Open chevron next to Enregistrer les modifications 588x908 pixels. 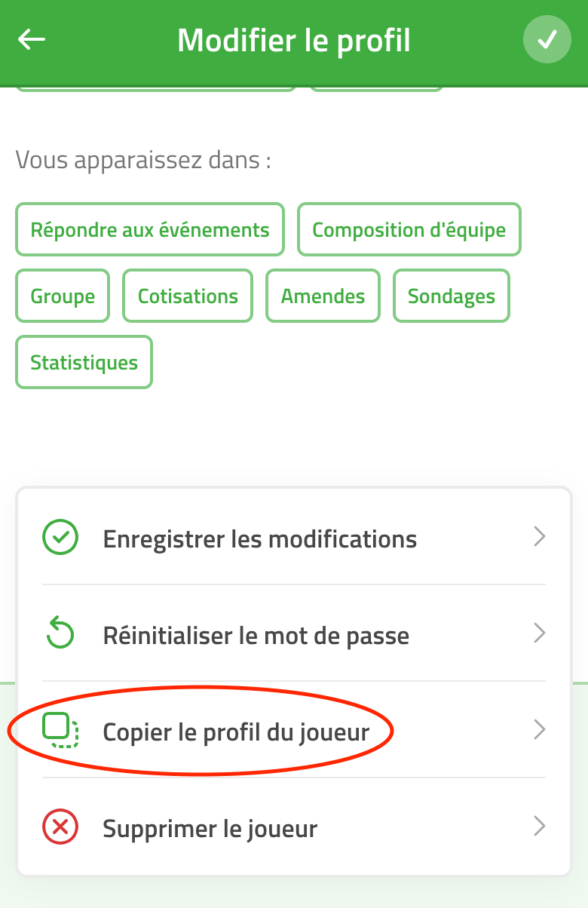[x=539, y=537]
